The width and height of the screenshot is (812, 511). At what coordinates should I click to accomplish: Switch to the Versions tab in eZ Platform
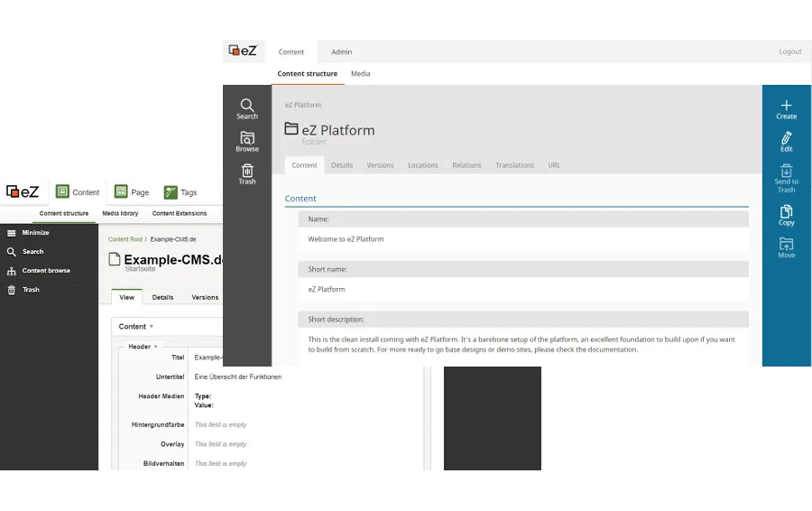(380, 165)
